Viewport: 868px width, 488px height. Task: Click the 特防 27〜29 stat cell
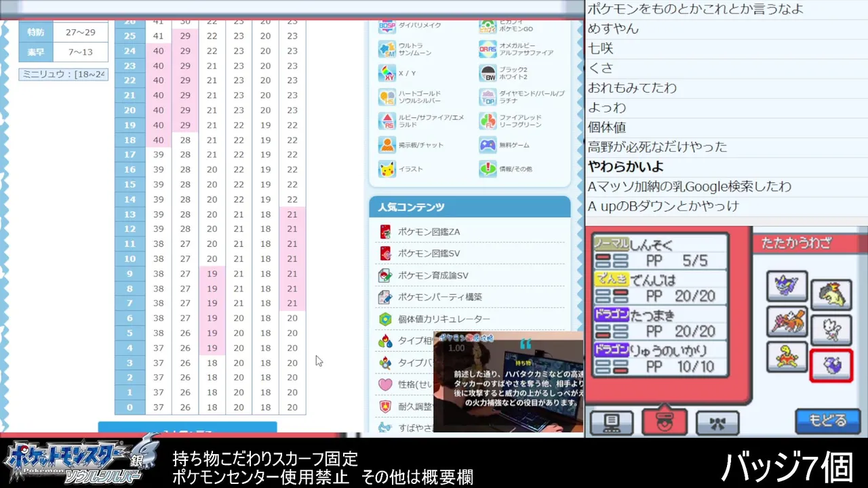click(x=80, y=32)
